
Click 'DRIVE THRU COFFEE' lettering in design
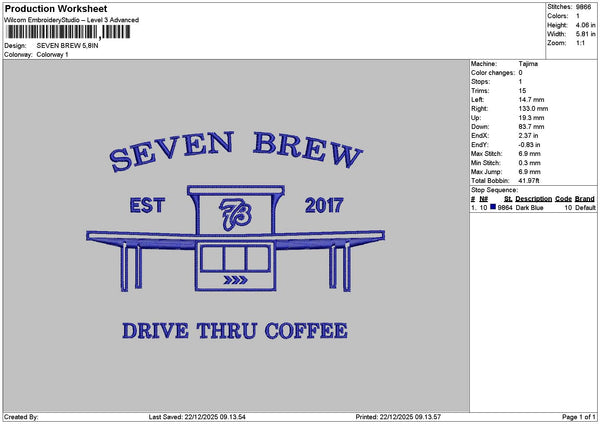point(235,331)
